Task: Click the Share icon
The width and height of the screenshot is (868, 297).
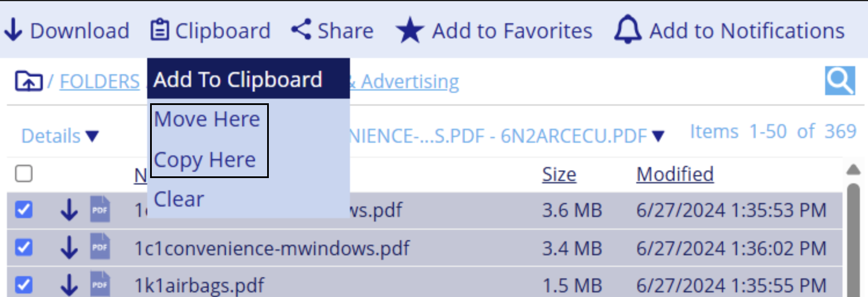Action: tap(301, 30)
